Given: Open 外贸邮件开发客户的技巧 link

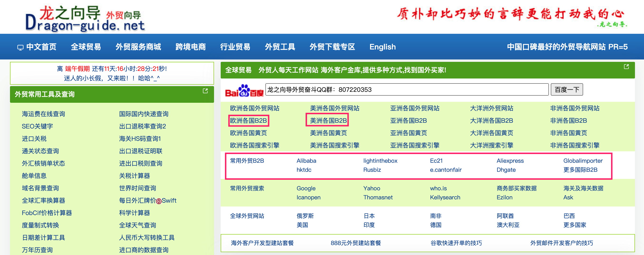Looking at the screenshot, I should coord(561,243).
